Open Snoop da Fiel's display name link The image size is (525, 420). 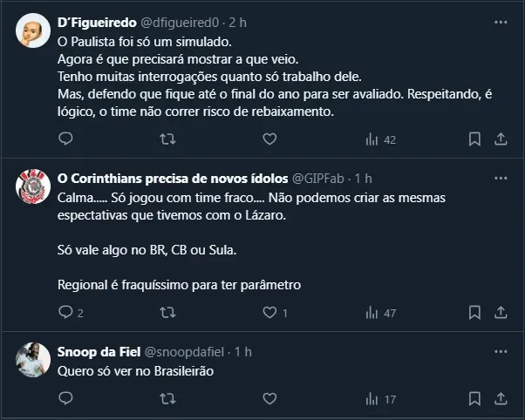pos(97,352)
